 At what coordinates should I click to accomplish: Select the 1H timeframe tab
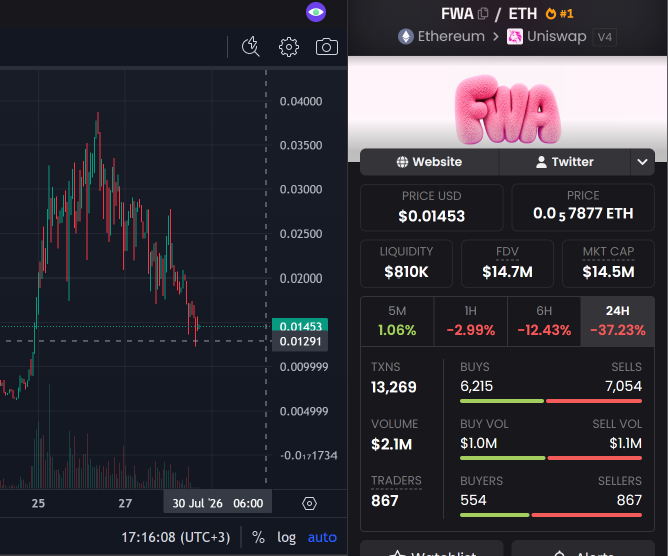pyautogui.click(x=471, y=321)
